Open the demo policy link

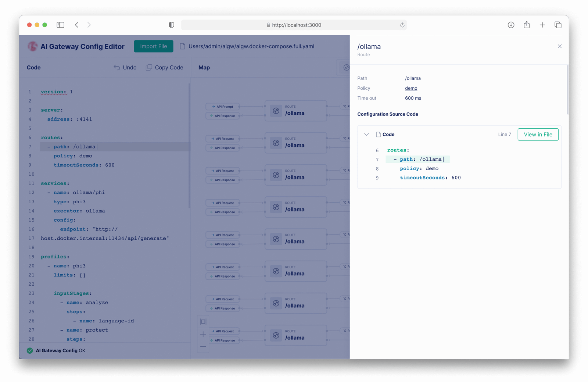pos(411,88)
